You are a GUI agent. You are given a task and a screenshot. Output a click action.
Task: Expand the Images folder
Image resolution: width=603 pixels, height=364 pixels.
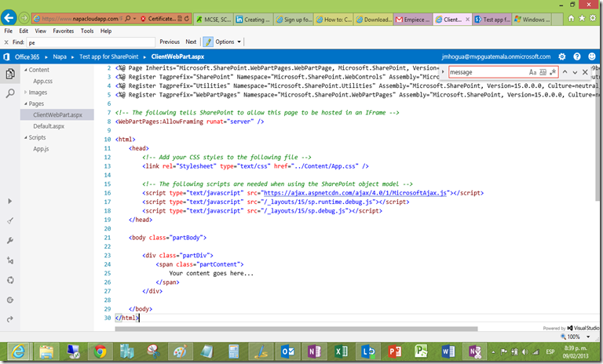[x=26, y=93]
